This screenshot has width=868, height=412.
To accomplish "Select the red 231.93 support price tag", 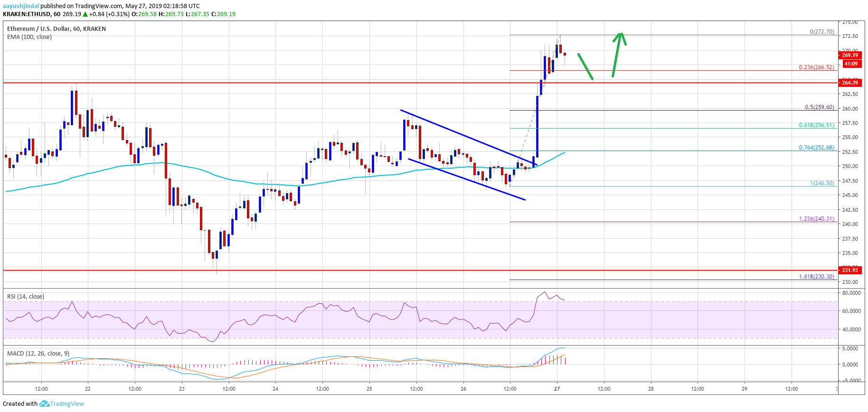I will [x=850, y=270].
